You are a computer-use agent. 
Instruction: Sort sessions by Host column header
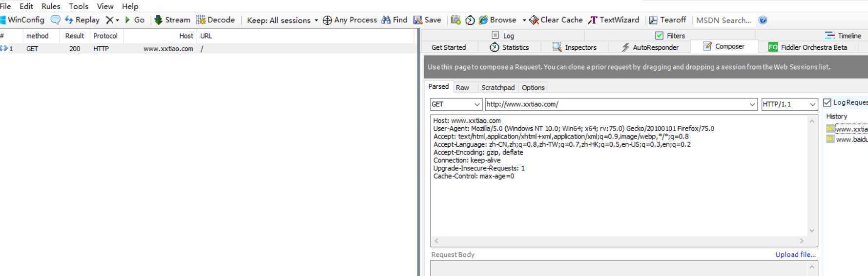point(160,36)
